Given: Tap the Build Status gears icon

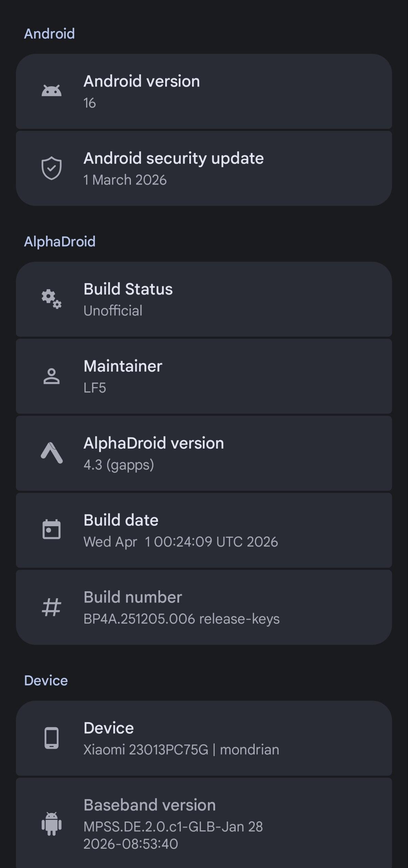Looking at the screenshot, I should pos(52,299).
